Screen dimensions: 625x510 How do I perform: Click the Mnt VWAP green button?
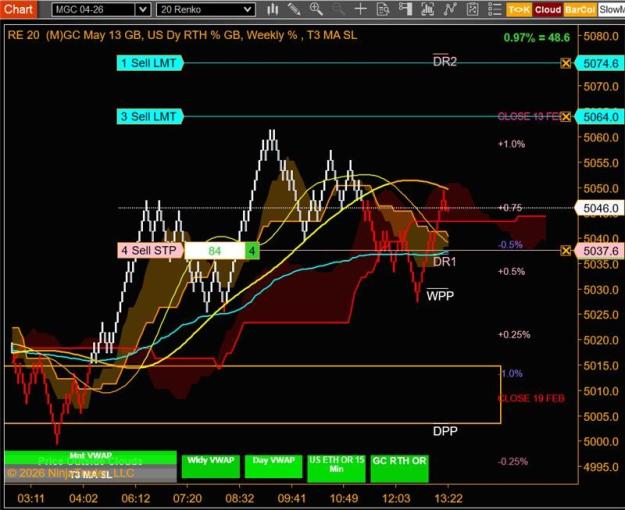[90, 457]
